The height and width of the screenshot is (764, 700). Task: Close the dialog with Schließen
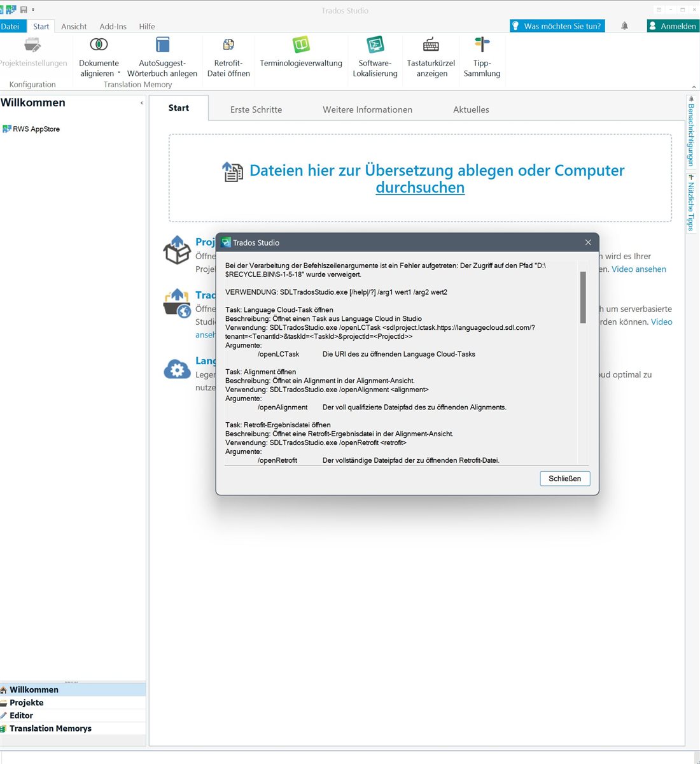click(564, 478)
